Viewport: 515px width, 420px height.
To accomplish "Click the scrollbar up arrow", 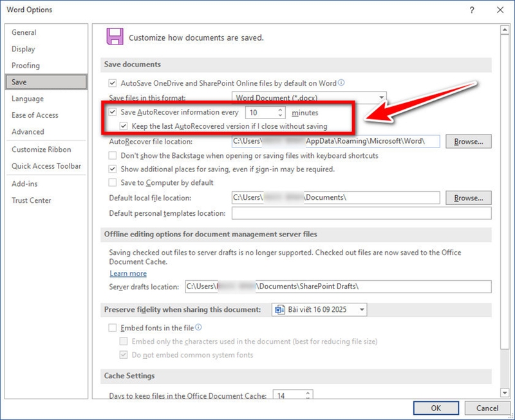I will 505,30.
